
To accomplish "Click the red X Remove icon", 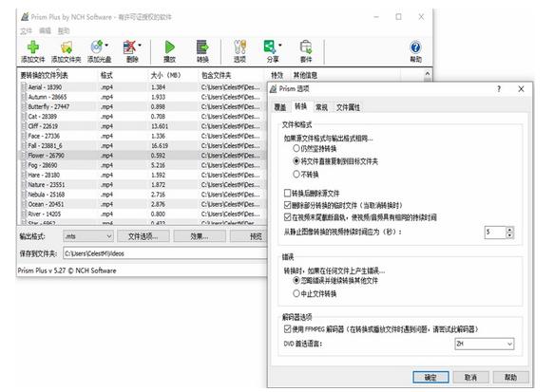I will pyautogui.click(x=129, y=47).
